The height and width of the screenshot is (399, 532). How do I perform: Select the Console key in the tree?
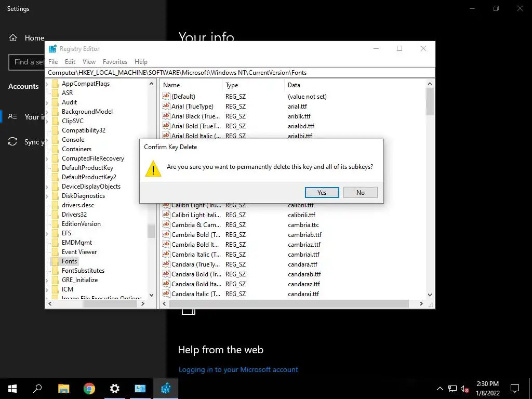pos(73,139)
